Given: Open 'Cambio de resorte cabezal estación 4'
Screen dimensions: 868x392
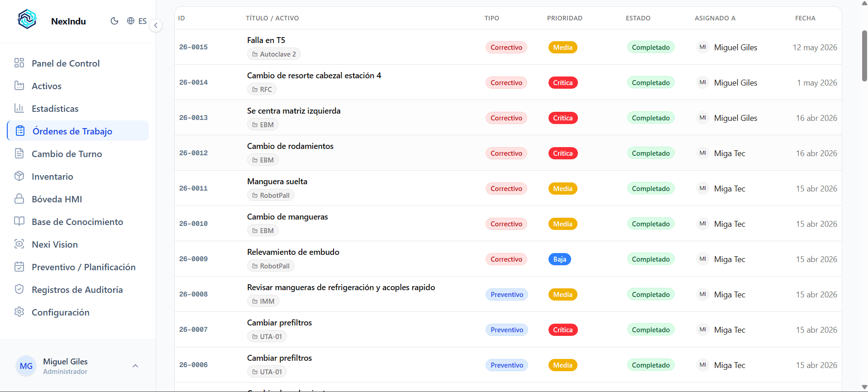Looking at the screenshot, I should (314, 76).
